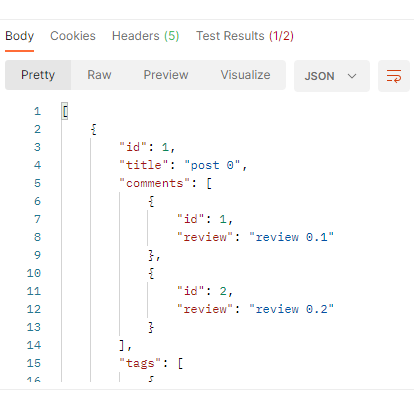Open the Cookies tab
The width and height of the screenshot is (414, 397).
coord(73,36)
